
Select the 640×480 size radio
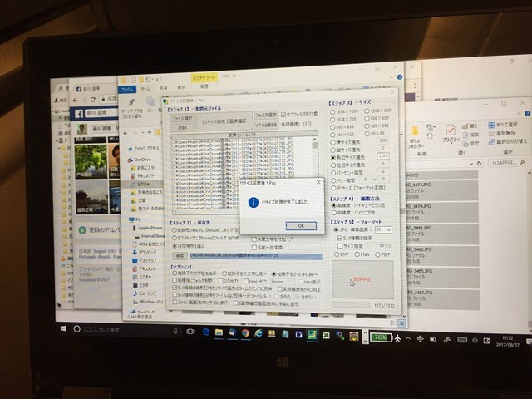coord(332,127)
